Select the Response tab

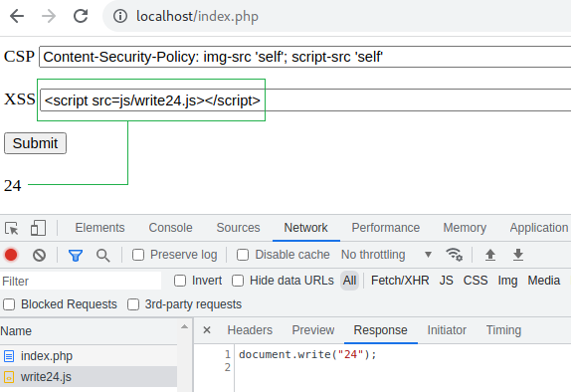click(381, 330)
